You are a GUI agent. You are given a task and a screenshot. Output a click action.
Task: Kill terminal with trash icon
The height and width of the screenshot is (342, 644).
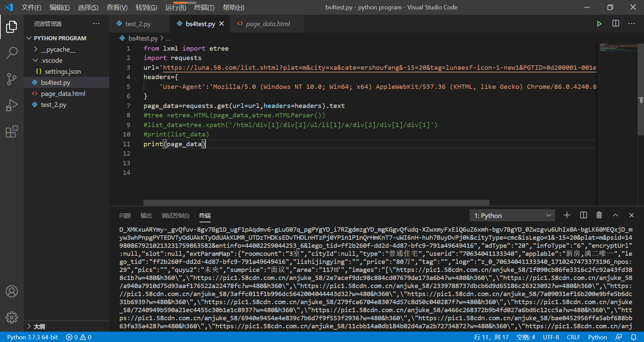pos(599,215)
